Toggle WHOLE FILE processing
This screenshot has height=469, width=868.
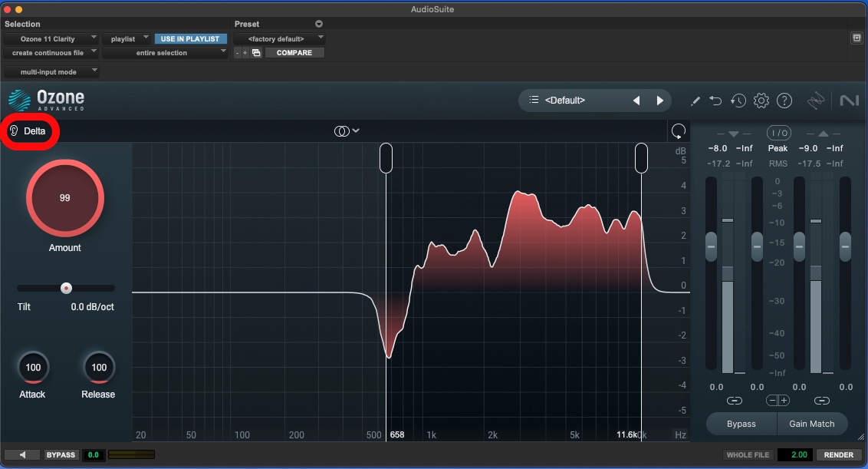pyautogui.click(x=748, y=454)
